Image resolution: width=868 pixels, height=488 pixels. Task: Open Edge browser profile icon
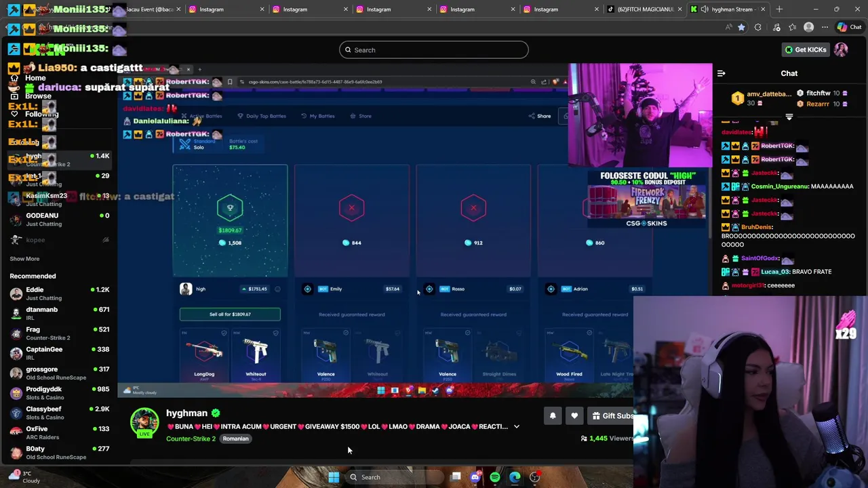(x=808, y=27)
